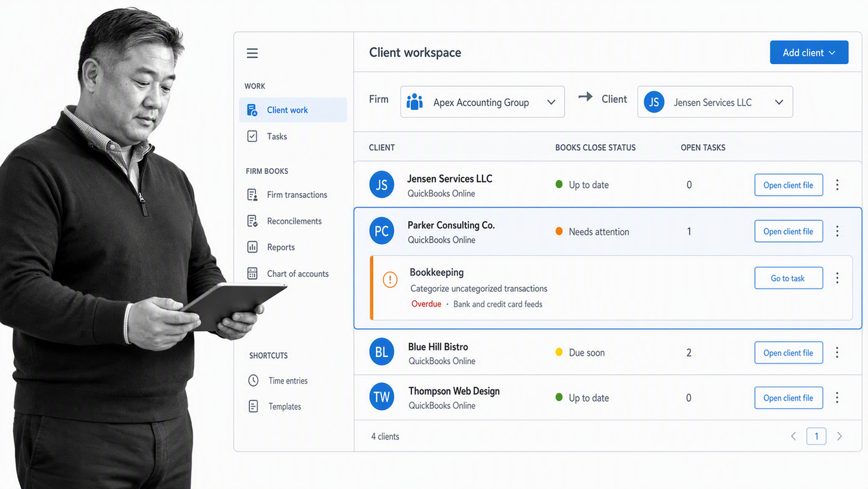Expand the Jensen Services LLC client dropdown

click(x=715, y=102)
